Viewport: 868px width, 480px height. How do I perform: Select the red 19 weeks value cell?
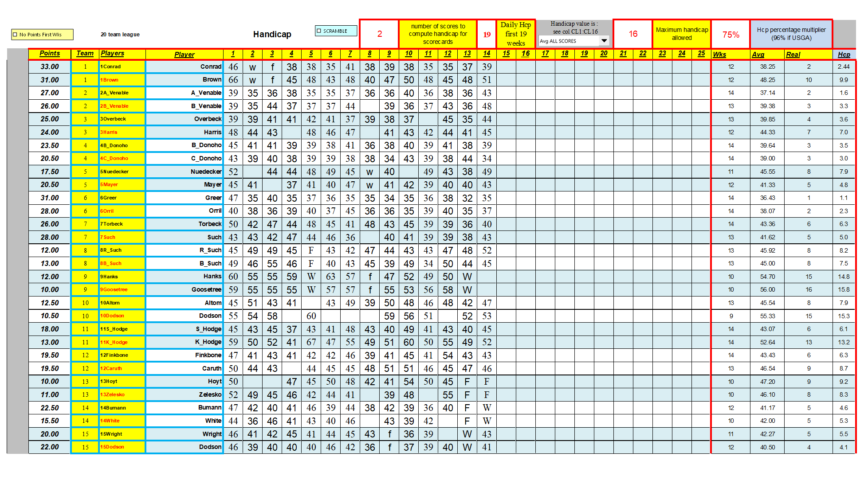tap(487, 34)
